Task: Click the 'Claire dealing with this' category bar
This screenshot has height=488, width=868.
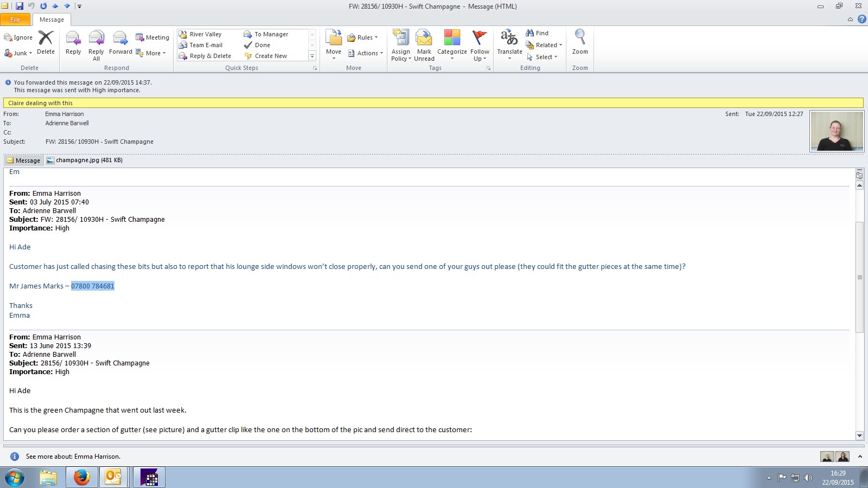Action: tap(433, 103)
